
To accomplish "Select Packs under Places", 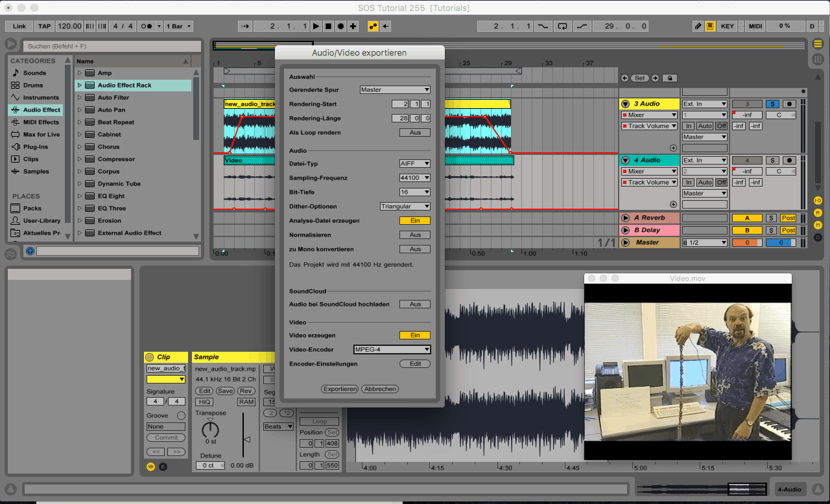I will pos(32,209).
